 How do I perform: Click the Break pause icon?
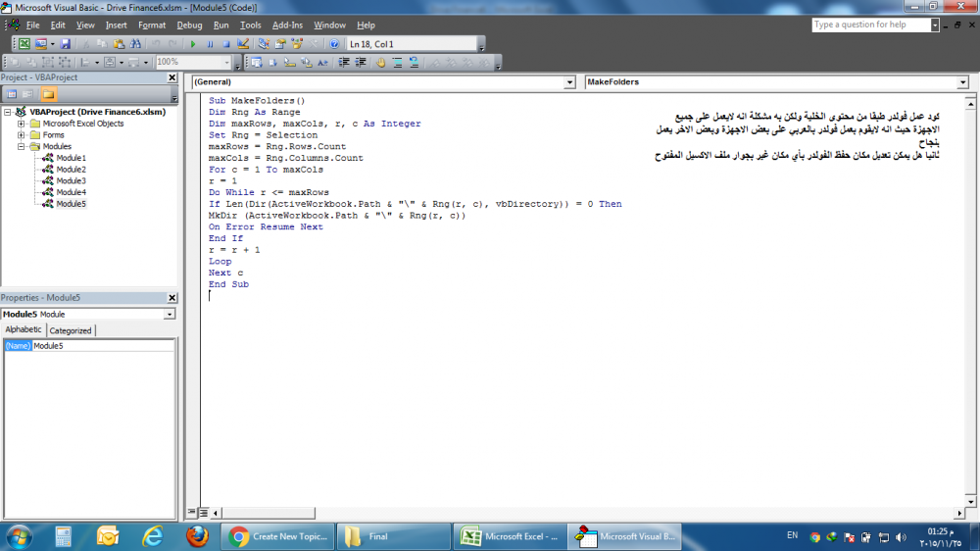[210, 44]
